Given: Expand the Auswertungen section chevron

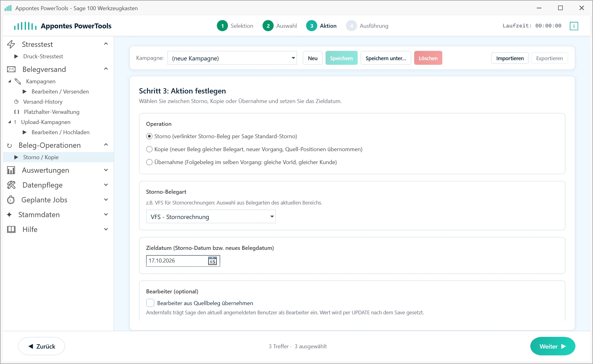Looking at the screenshot, I should [x=106, y=170].
